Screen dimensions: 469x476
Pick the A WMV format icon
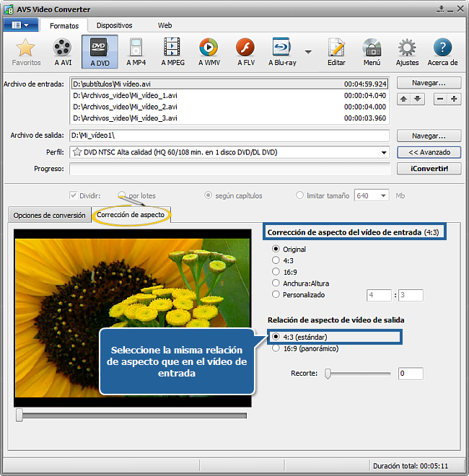click(209, 49)
